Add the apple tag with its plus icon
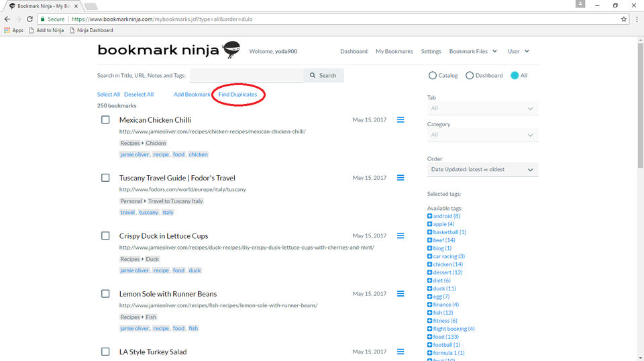This screenshot has width=644, height=361. click(x=429, y=224)
